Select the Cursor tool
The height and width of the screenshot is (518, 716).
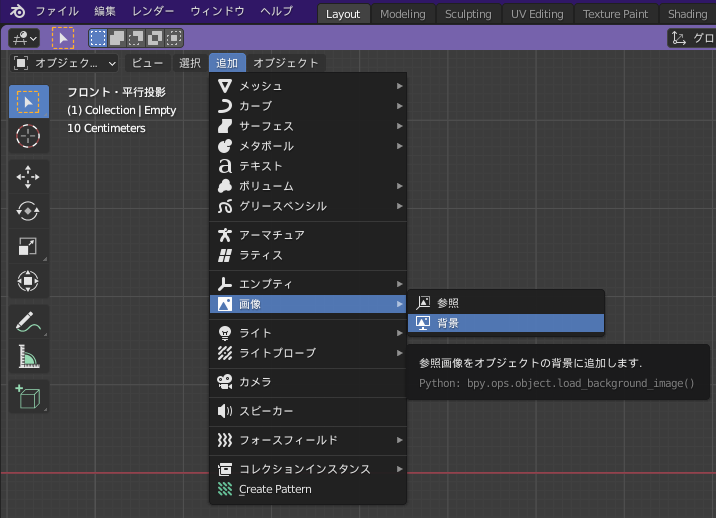(x=28, y=136)
